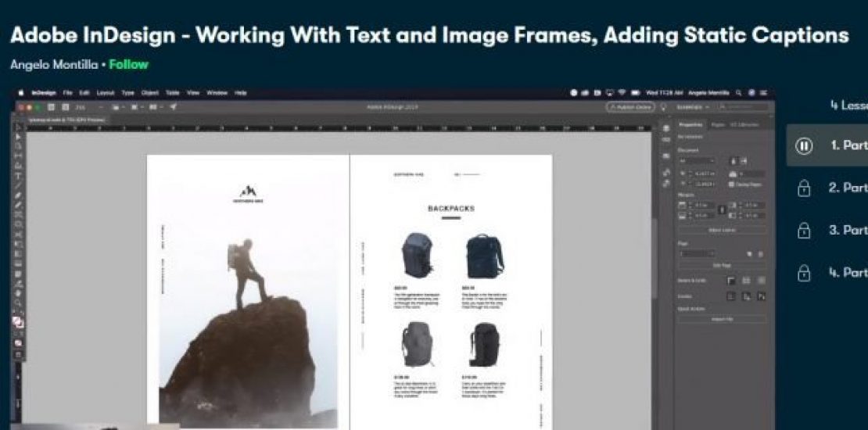868x430 pixels.
Task: Click the fill and stroke color swatch
Action: coord(17,322)
